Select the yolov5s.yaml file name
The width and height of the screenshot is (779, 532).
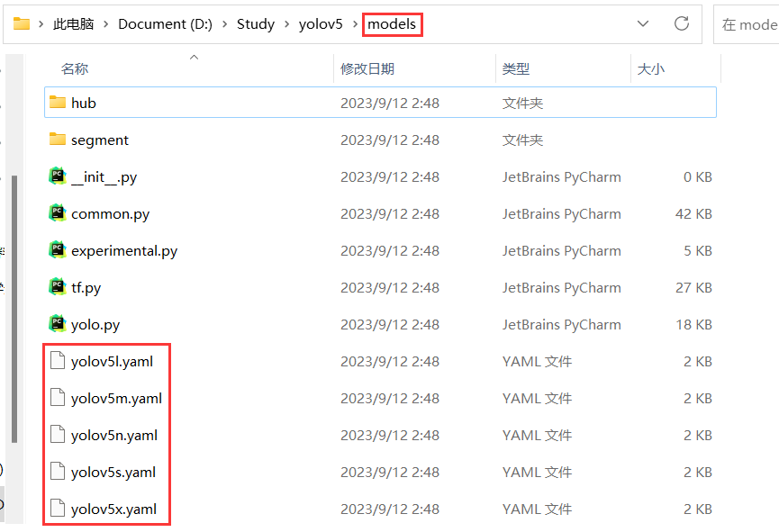113,473
